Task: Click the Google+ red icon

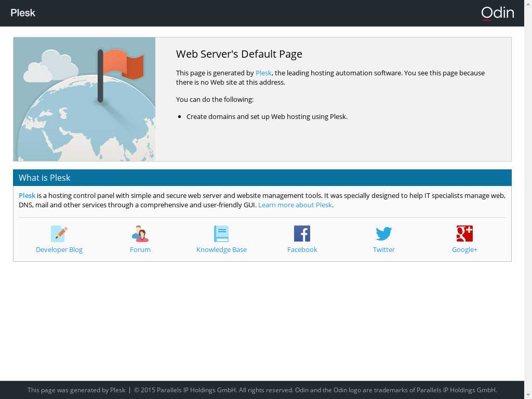Action: pos(464,233)
